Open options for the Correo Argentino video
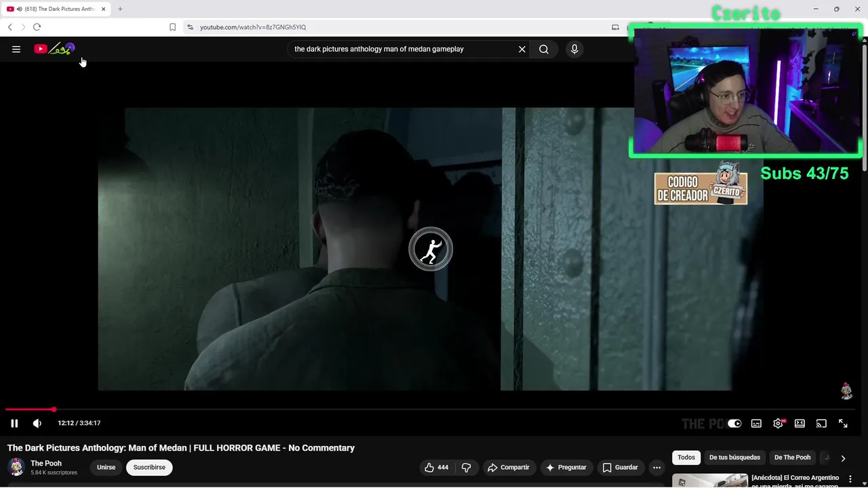This screenshot has width=868, height=488. tap(850, 479)
